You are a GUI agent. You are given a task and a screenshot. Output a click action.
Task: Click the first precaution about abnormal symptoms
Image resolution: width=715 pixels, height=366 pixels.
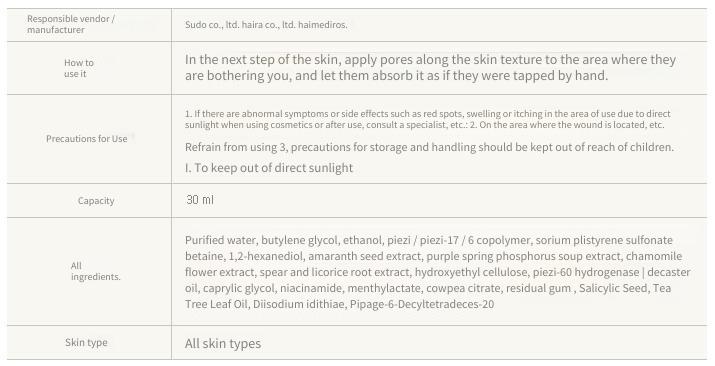(x=428, y=113)
